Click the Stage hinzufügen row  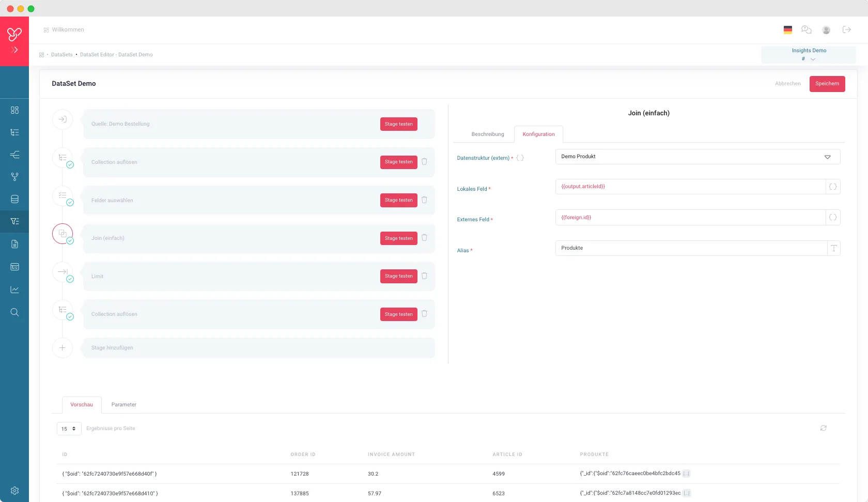pyautogui.click(x=259, y=348)
